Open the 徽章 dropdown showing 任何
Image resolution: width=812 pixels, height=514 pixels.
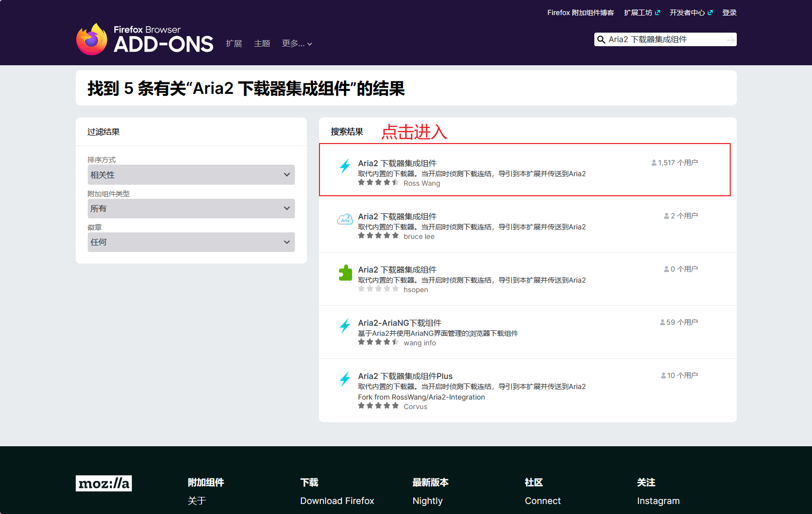click(x=191, y=242)
